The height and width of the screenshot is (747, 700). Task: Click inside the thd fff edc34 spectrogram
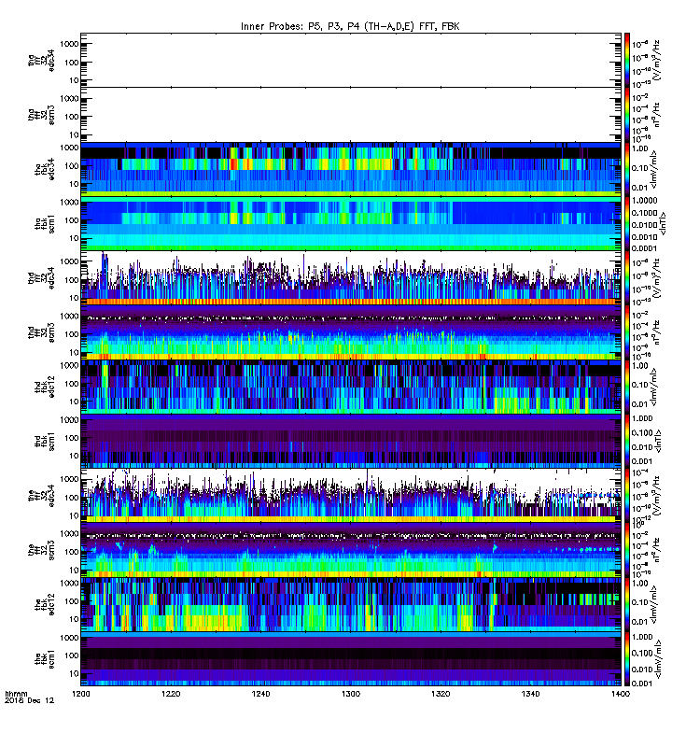coord(351,277)
